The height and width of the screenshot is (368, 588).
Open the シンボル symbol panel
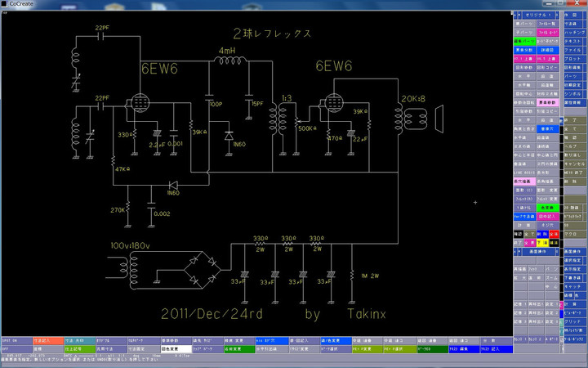(x=574, y=92)
